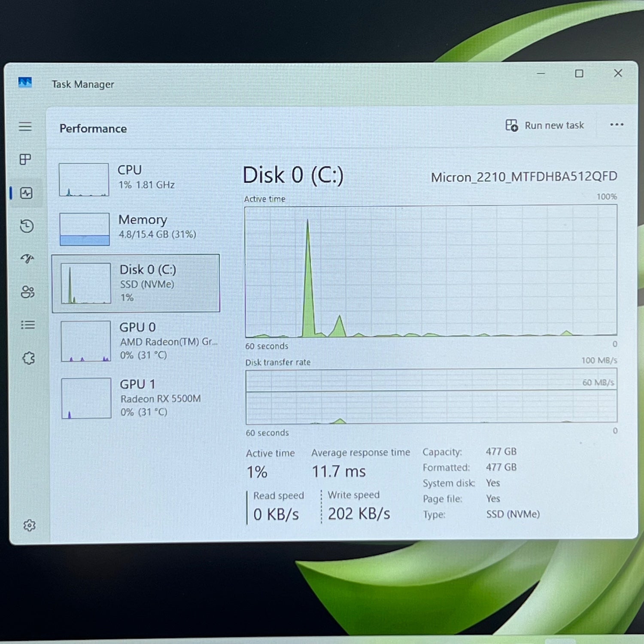Click the disk Active time graph
The width and height of the screenshot is (644, 644).
click(431, 271)
